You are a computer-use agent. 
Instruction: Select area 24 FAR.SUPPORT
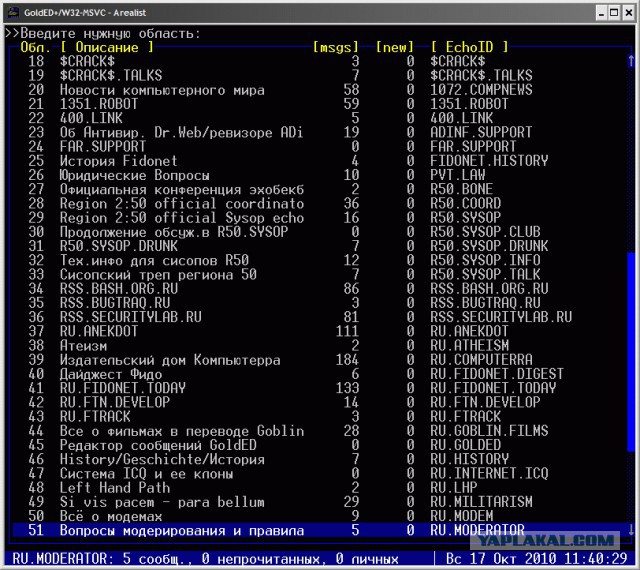320,147
